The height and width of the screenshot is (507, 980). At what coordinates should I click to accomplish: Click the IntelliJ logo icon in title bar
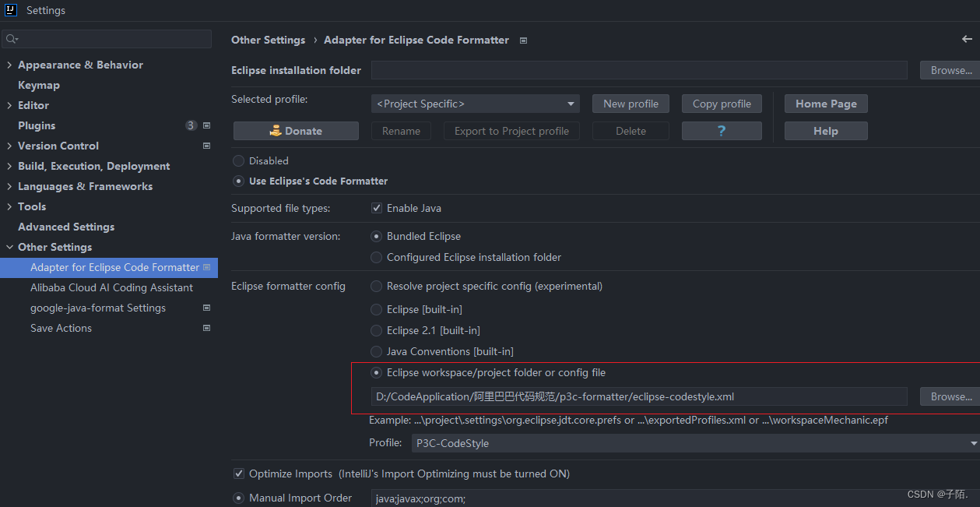coord(11,10)
